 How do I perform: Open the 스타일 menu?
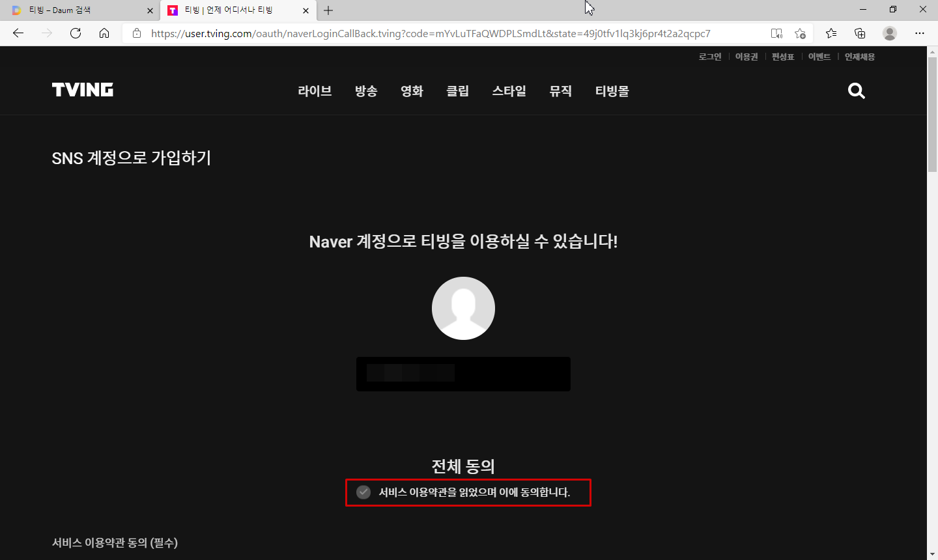point(509,91)
